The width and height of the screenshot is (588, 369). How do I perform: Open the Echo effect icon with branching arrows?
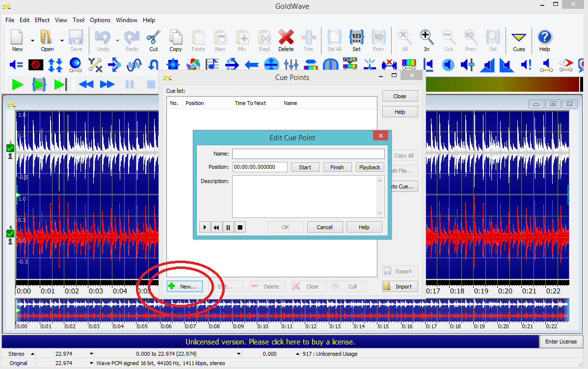pyautogui.click(x=114, y=65)
